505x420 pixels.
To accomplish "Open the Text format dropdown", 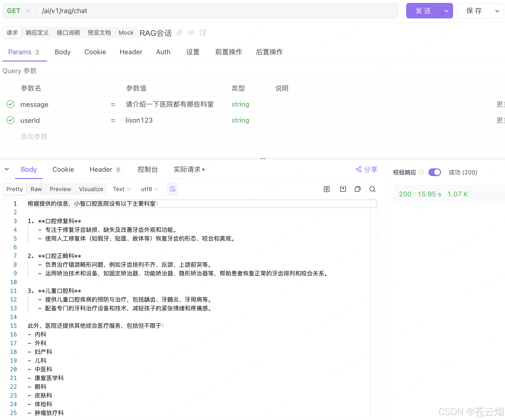I will click(122, 189).
